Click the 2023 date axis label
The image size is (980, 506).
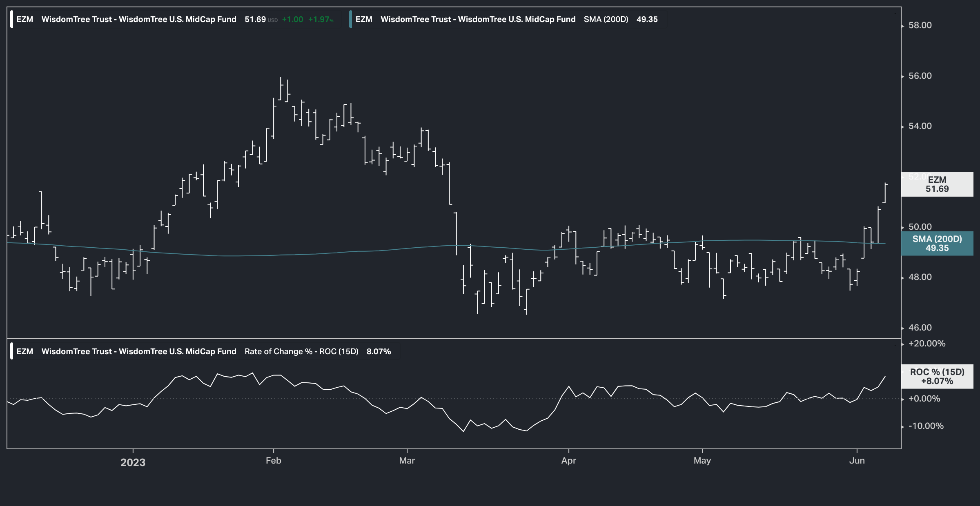pyautogui.click(x=133, y=462)
